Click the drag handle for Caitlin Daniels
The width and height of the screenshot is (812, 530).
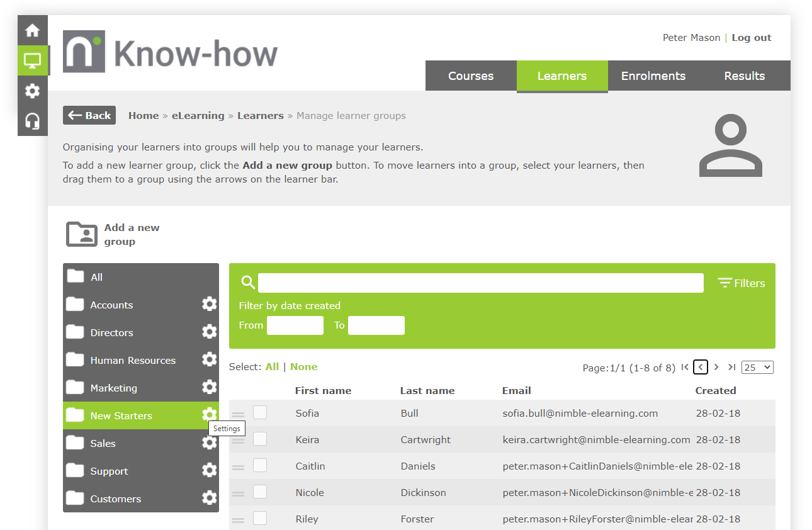tap(238, 467)
